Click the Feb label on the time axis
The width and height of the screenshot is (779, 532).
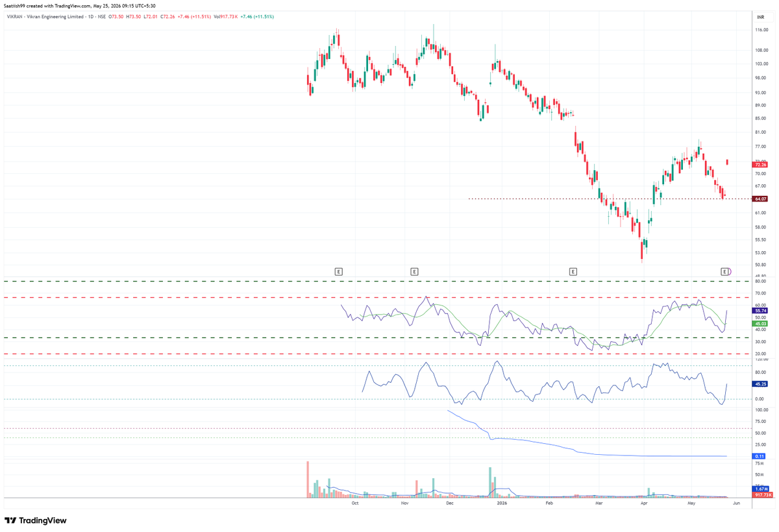point(549,503)
